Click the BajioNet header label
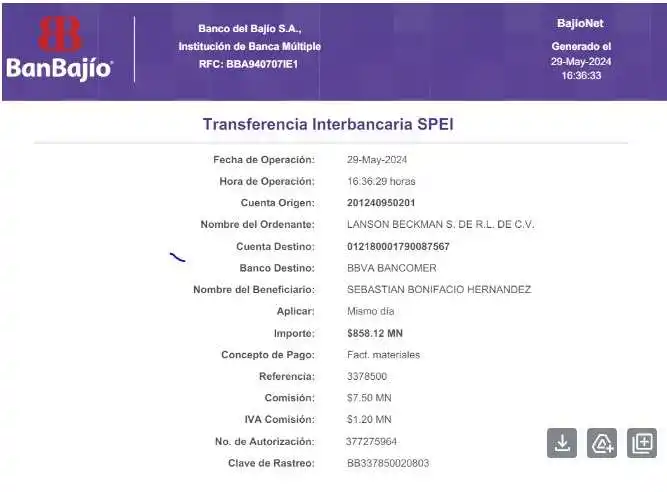The height and width of the screenshot is (492, 667). click(x=581, y=22)
